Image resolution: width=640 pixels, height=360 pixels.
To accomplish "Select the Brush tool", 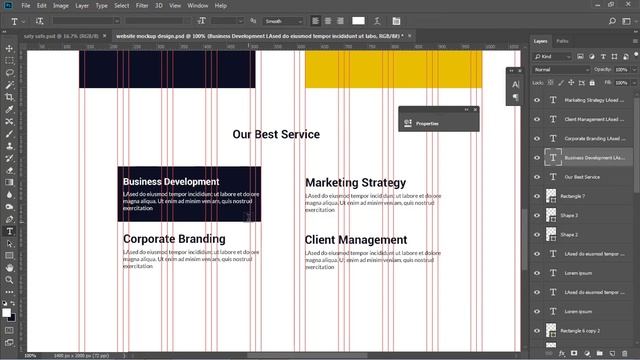I will [x=9, y=134].
